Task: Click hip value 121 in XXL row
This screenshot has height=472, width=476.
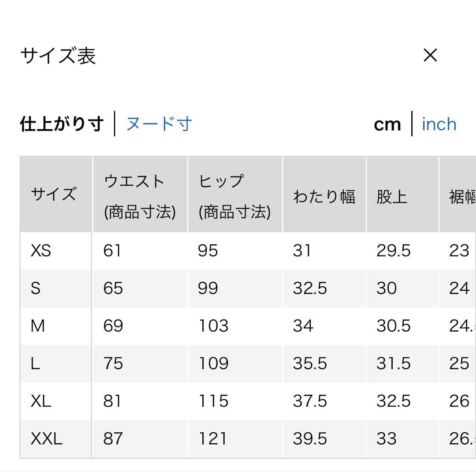Action: [212, 439]
